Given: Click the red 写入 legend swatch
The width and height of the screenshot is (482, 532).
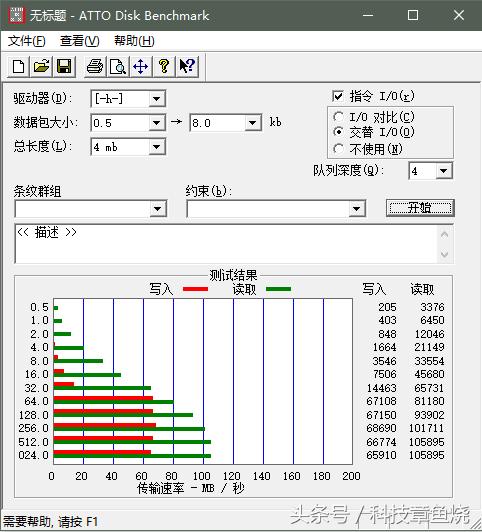Looking at the screenshot, I should (195, 289).
